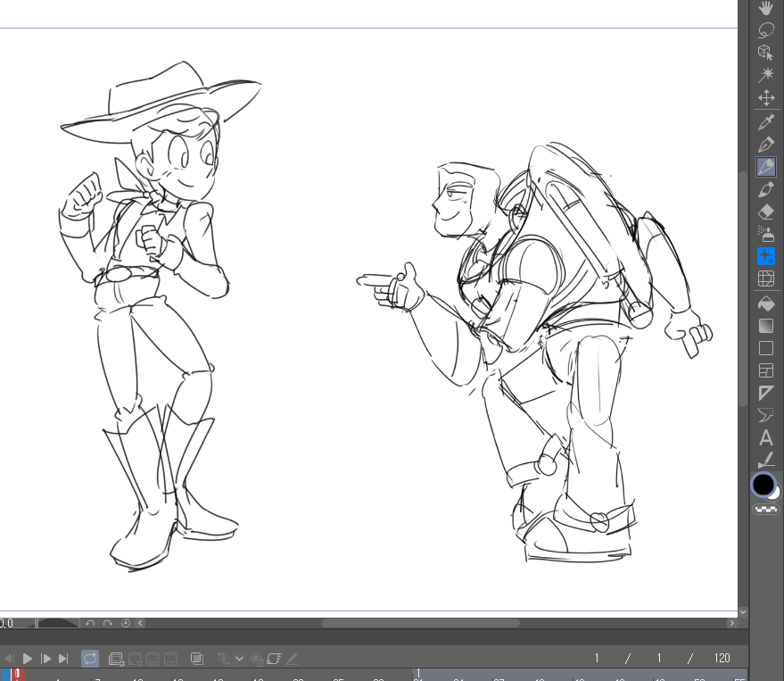Select the Correct line tool
The width and height of the screenshot is (784, 681).
coord(765,460)
